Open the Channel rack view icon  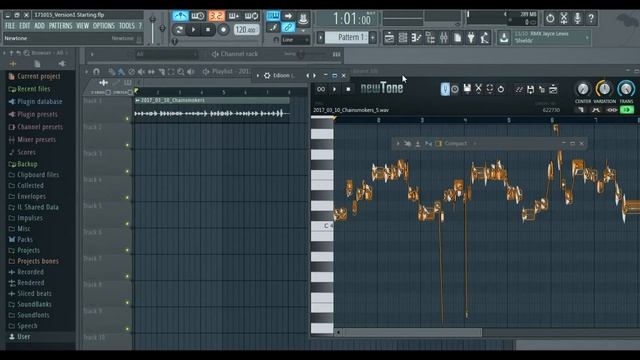tap(403, 38)
